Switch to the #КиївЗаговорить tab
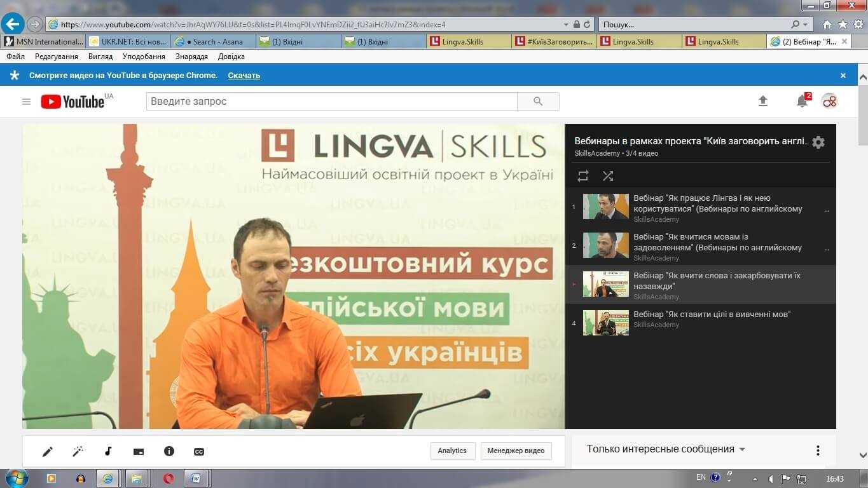This screenshot has width=868, height=488. 554,42
